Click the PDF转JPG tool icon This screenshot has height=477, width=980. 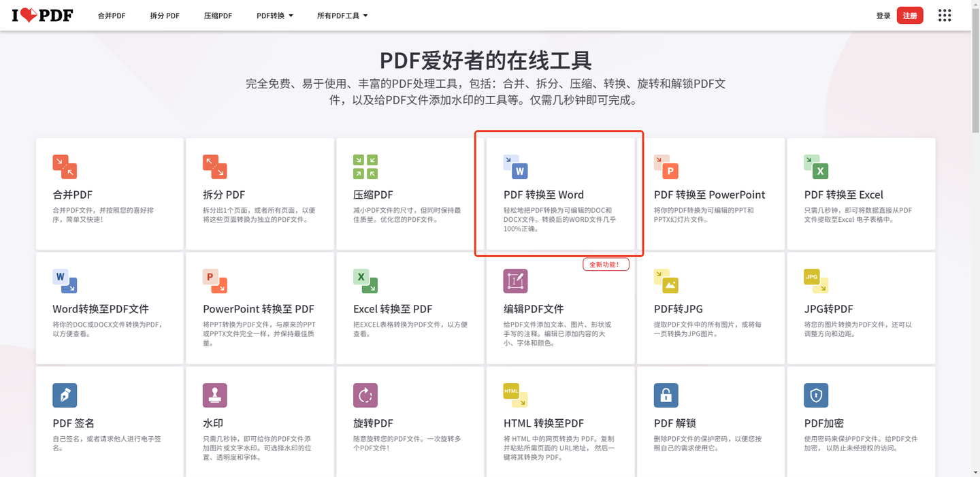[x=666, y=281]
